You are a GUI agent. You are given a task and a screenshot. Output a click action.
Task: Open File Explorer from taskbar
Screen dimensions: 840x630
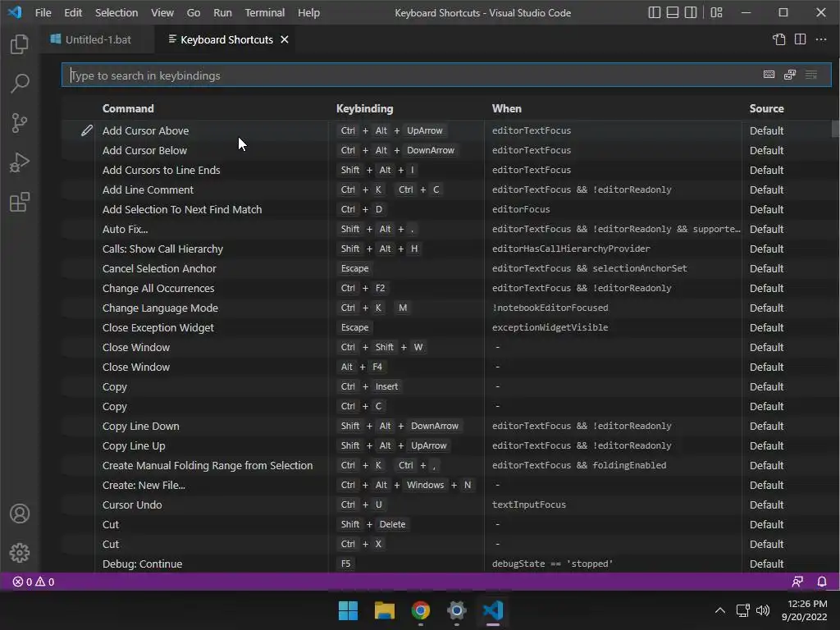384,610
